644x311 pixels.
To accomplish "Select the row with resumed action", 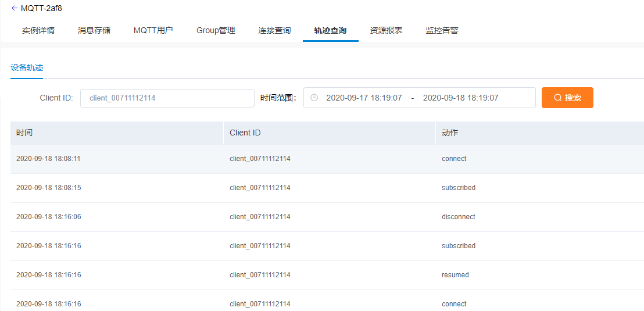I will 325,275.
